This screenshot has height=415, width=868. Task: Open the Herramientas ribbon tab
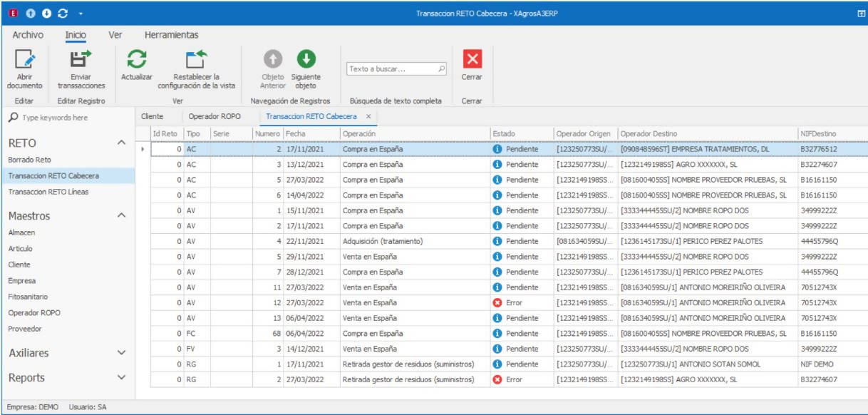tap(171, 34)
